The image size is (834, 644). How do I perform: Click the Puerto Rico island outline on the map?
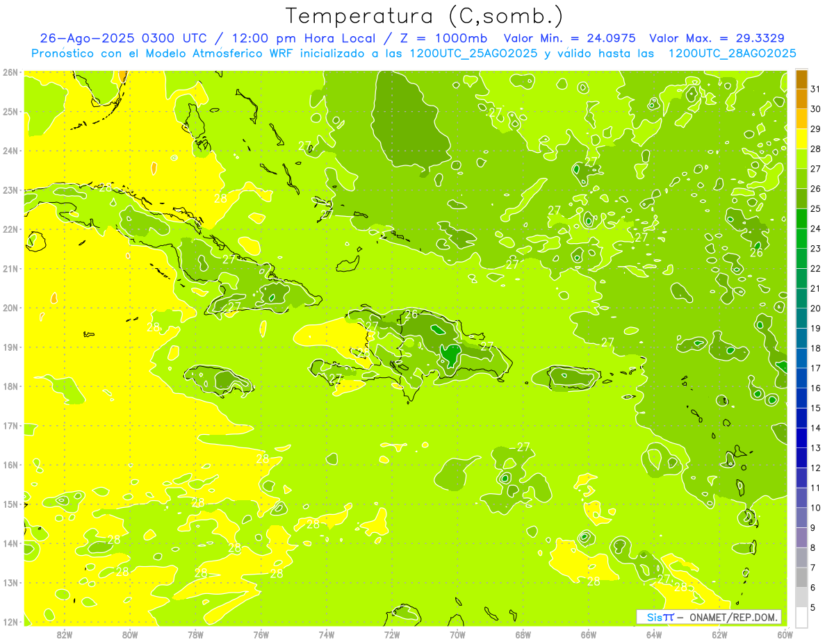coord(573,378)
